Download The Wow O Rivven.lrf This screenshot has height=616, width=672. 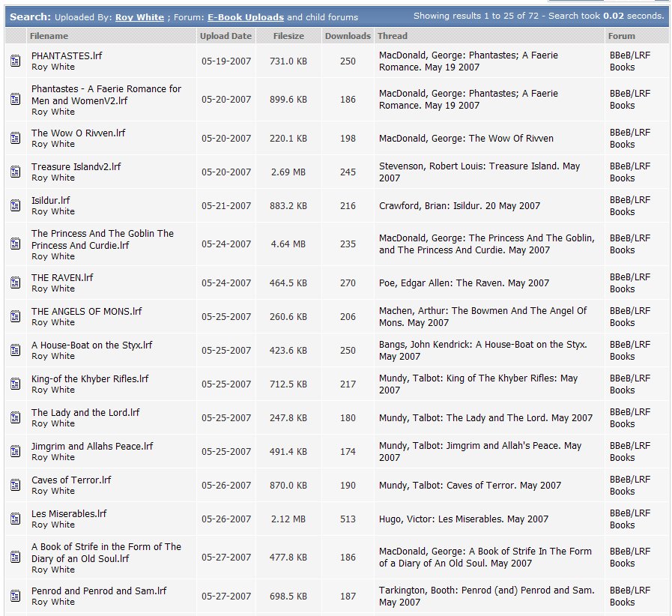[79, 133]
